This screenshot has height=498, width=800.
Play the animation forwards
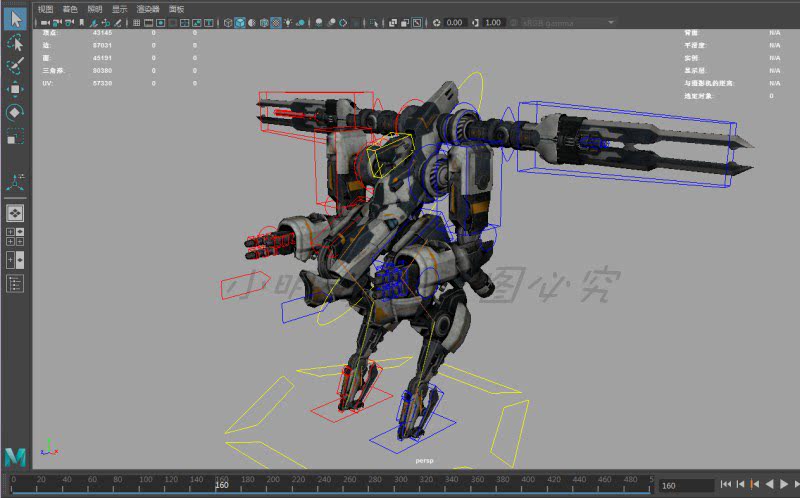(x=785, y=484)
